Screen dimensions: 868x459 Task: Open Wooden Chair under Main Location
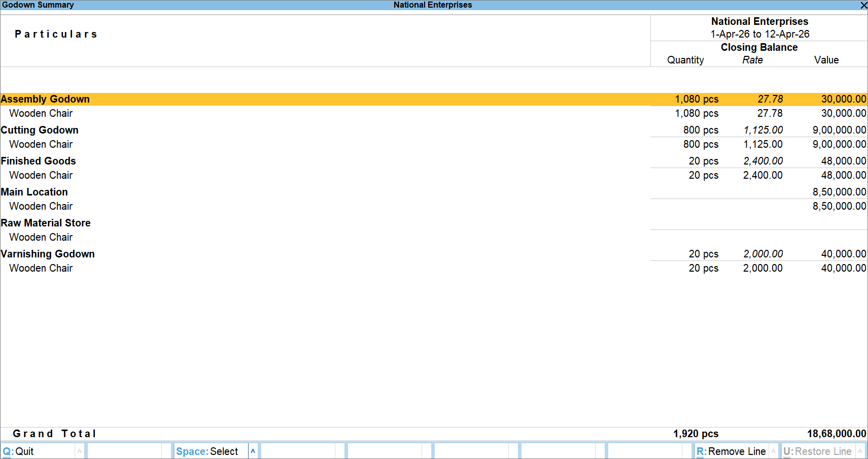(x=41, y=206)
